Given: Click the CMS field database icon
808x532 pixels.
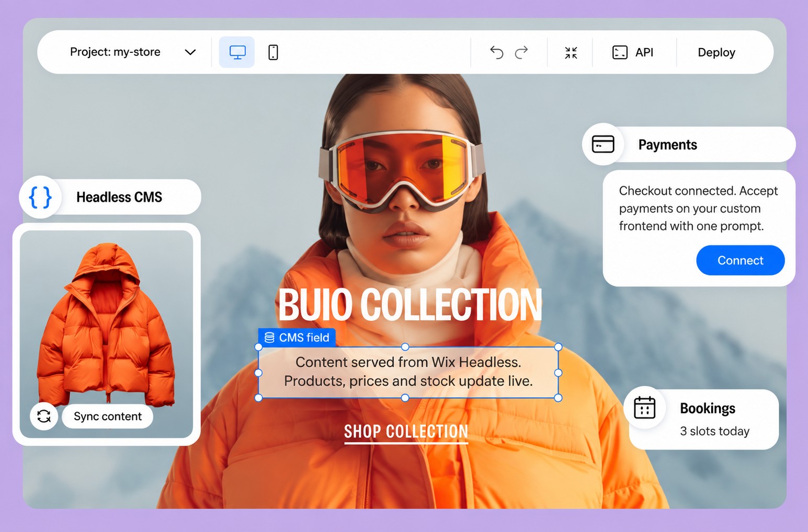Looking at the screenshot, I should [x=269, y=338].
